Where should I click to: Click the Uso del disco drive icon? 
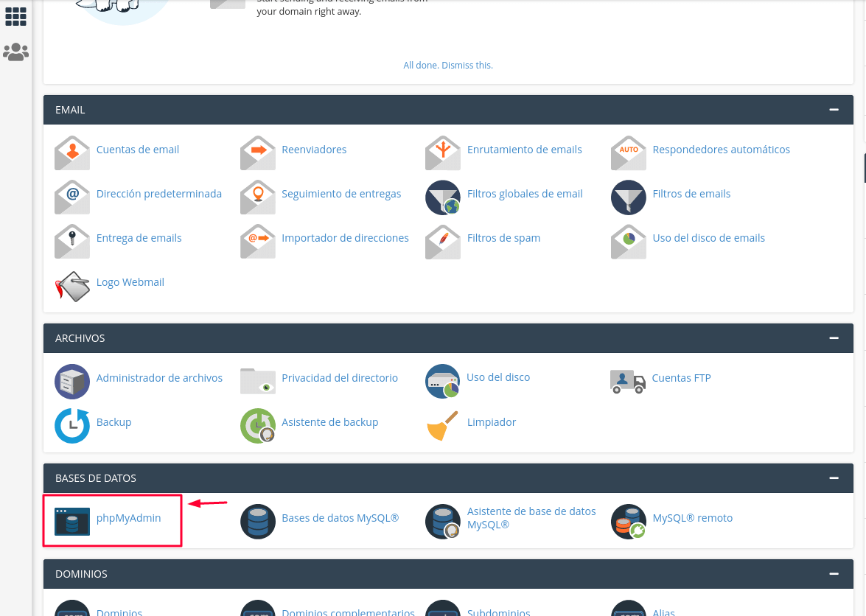pos(442,381)
